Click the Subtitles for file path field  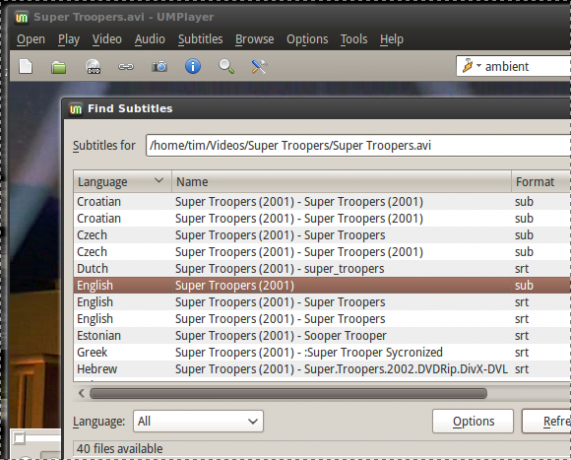coord(358,146)
